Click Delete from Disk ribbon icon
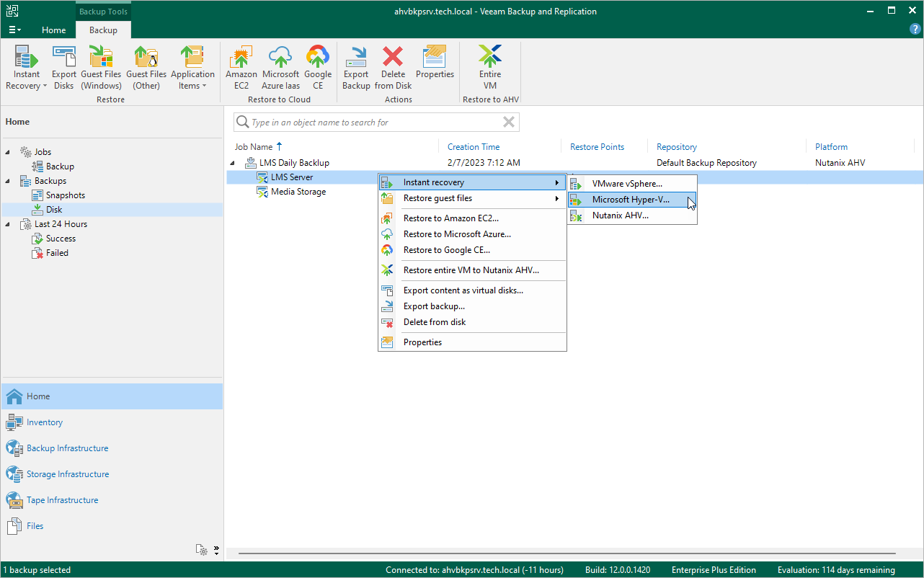This screenshot has height=578, width=924. 393,68
